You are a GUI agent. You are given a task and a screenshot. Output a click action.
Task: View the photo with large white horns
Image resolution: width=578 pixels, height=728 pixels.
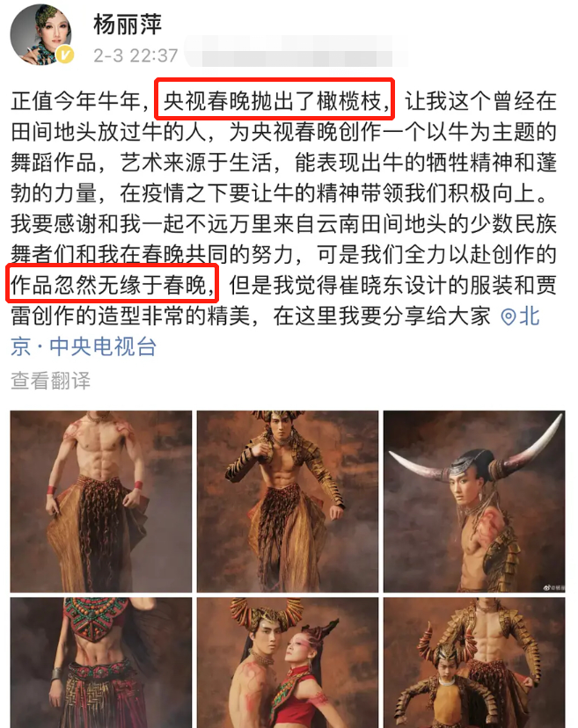(474, 501)
